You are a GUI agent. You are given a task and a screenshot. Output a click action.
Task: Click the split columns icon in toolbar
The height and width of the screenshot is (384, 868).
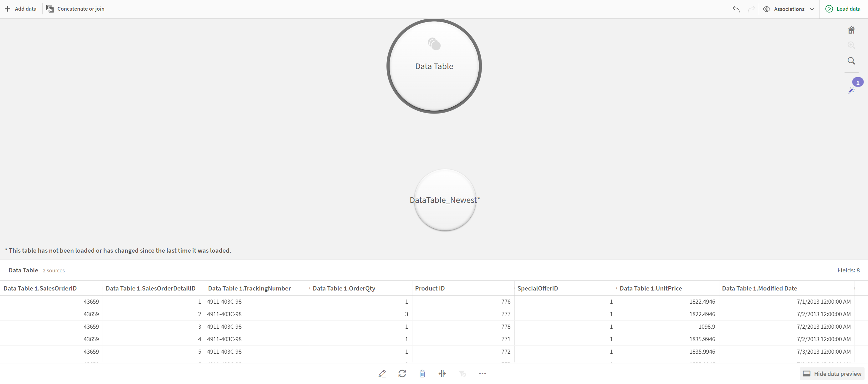[443, 373]
